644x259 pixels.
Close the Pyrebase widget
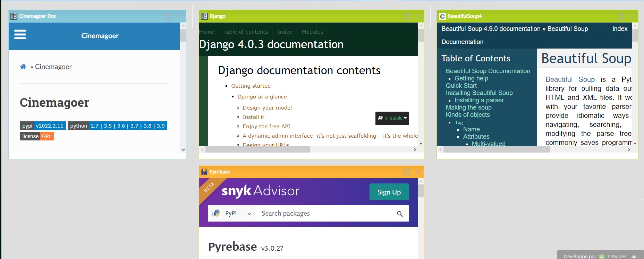(x=418, y=172)
